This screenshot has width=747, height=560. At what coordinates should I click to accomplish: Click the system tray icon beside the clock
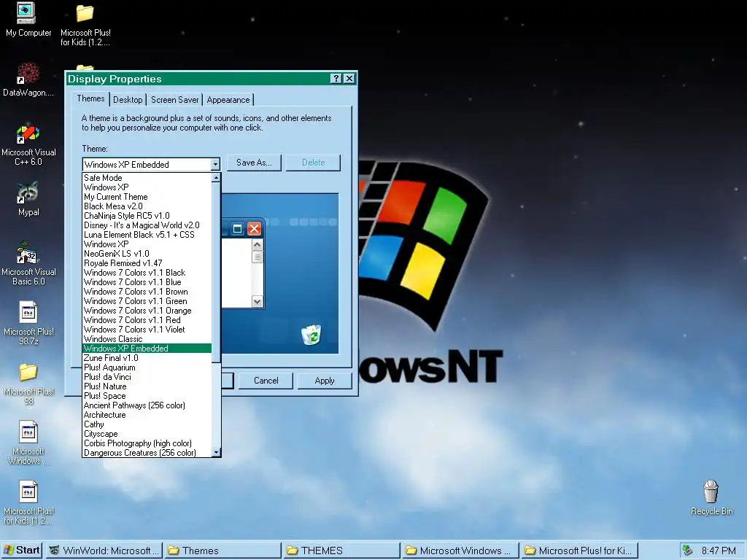tap(687, 551)
